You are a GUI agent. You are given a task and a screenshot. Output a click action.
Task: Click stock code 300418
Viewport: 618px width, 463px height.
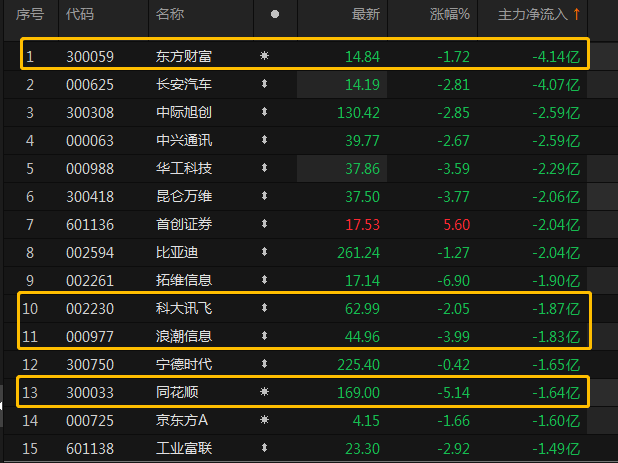pos(90,197)
